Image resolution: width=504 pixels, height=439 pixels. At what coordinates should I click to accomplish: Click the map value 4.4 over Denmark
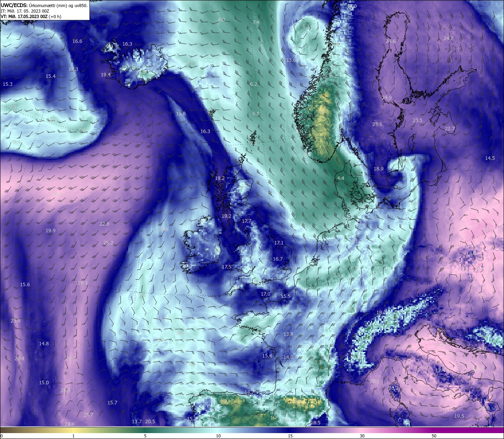(341, 178)
